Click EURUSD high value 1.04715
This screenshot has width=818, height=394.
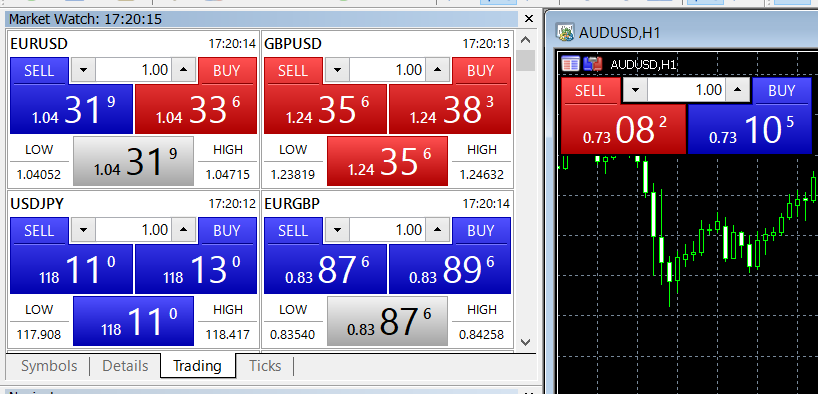(x=227, y=174)
